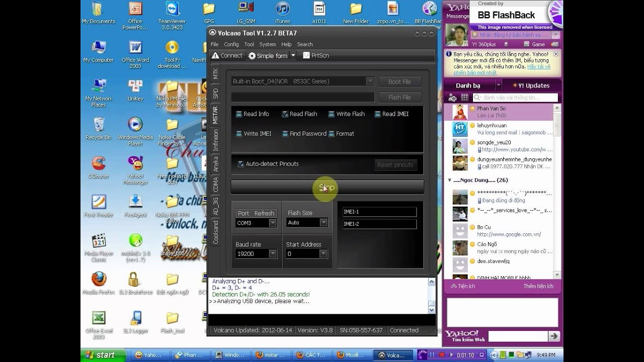Click the Yahoo contact search field
644x362 pixels.
click(515, 98)
